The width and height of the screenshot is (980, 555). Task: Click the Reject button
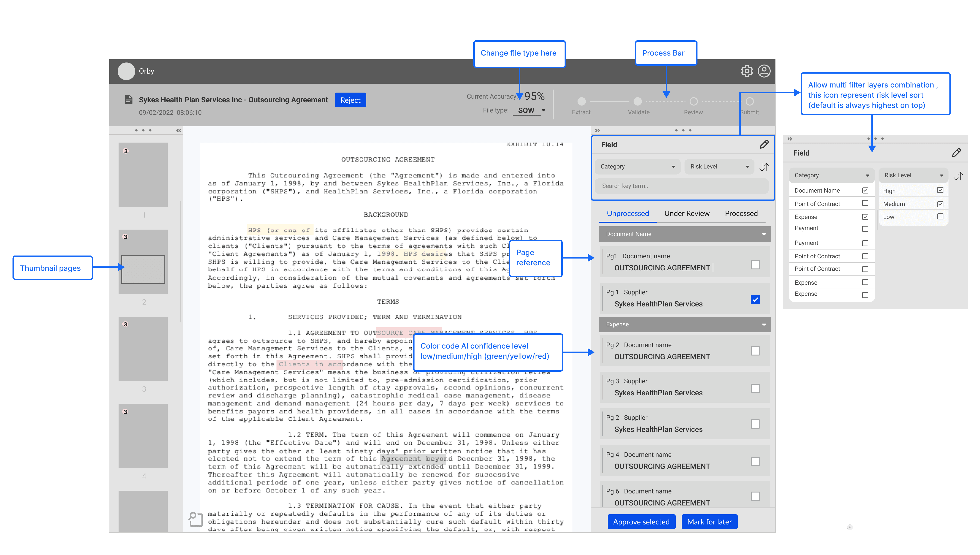(350, 100)
